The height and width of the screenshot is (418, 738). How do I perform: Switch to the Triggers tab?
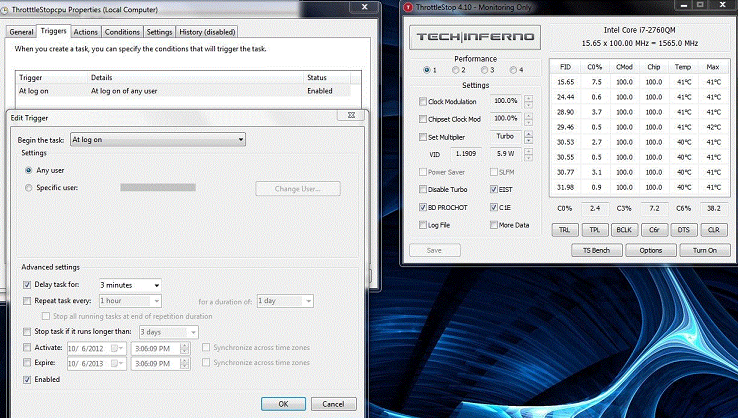click(x=53, y=31)
